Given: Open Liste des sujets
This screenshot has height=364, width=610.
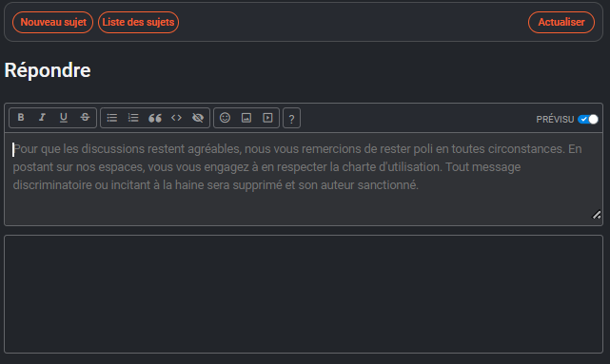Looking at the screenshot, I should point(138,22).
